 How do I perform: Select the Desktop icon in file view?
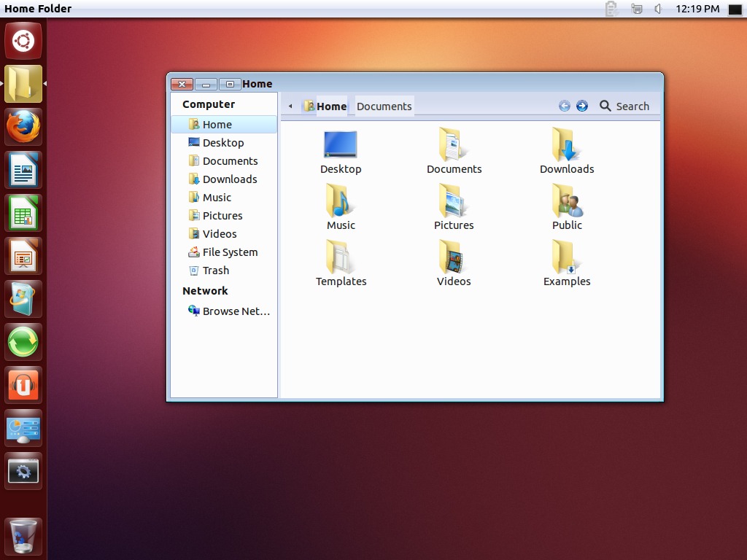point(341,145)
